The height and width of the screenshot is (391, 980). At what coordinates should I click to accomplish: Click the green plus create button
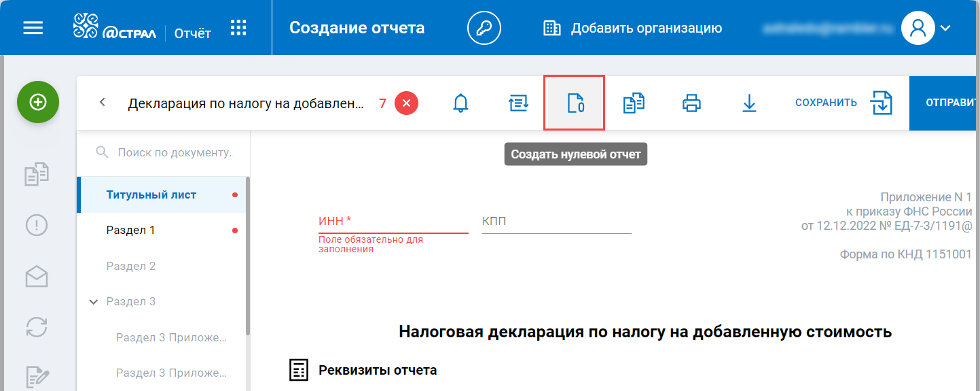coord(38,102)
